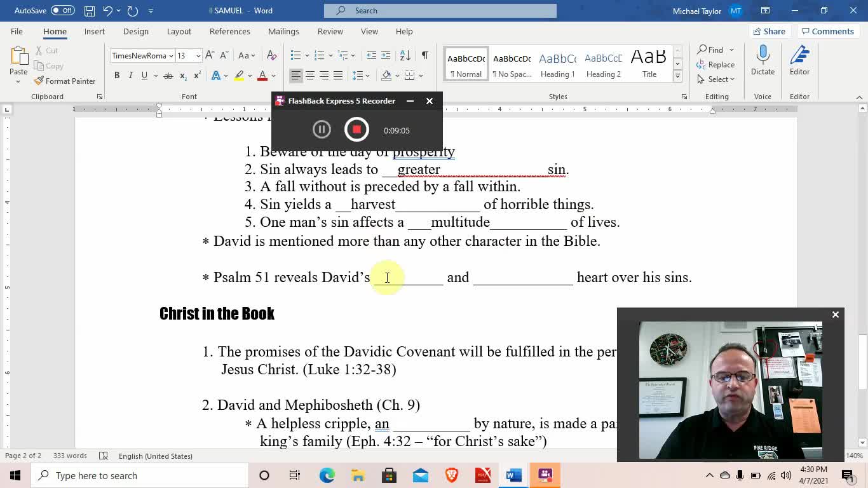Screen dimensions: 868x488
Task: Click the Undo arrow icon
Action: click(108, 11)
